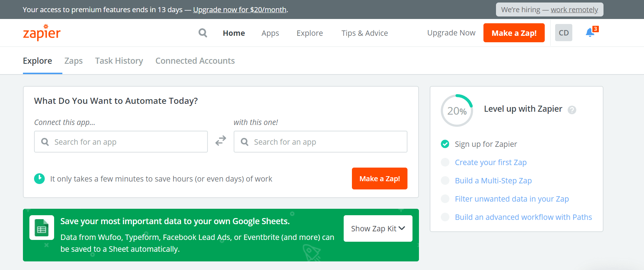This screenshot has width=644, height=270.
Task: Open the search magnifier in header
Action: point(203,33)
